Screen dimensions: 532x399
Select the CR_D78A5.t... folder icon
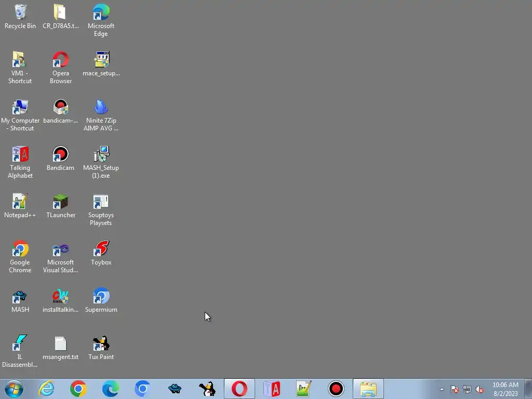pyautogui.click(x=60, y=17)
